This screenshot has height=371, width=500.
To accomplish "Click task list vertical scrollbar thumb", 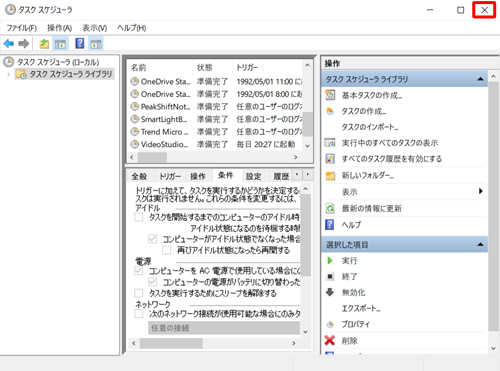I will click(x=308, y=124).
